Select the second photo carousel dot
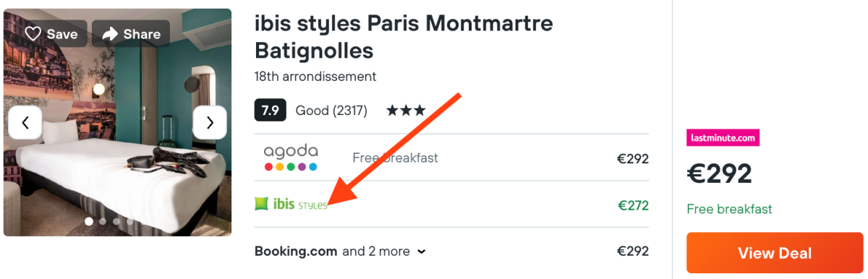Screen dimensions: 868x279 coord(103,221)
